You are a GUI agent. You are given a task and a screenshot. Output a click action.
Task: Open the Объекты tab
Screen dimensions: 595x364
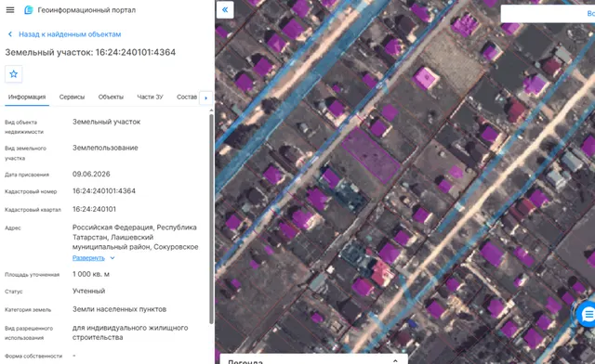pyautogui.click(x=111, y=97)
